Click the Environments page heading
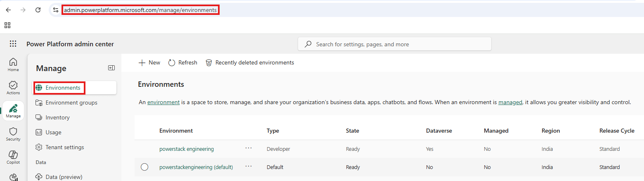644x181 pixels. 161,84
